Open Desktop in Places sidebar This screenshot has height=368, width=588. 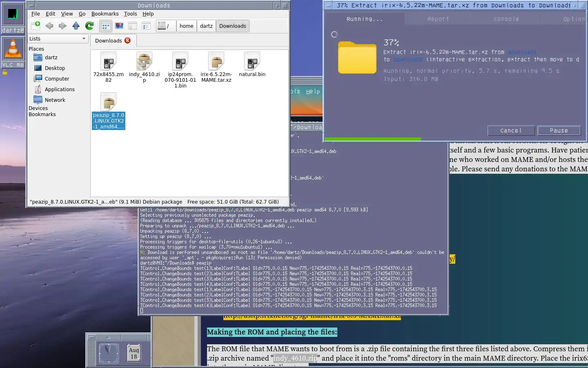pyautogui.click(x=55, y=68)
